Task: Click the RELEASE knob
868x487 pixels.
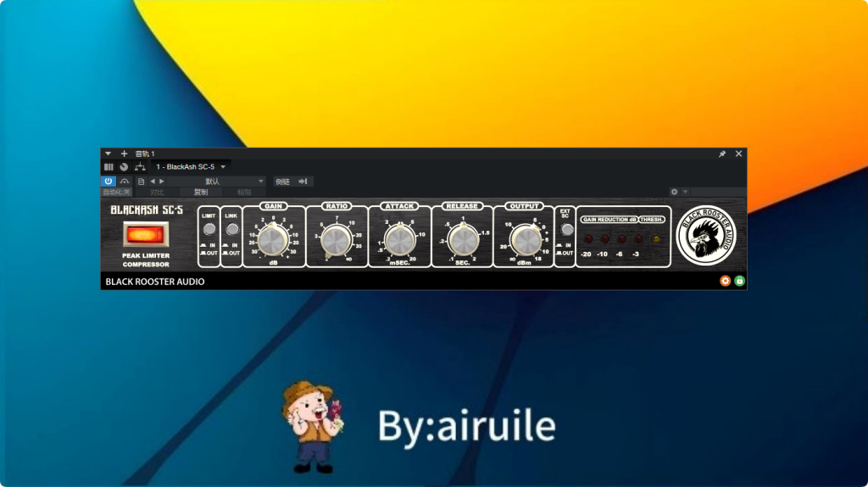Action: (463, 240)
